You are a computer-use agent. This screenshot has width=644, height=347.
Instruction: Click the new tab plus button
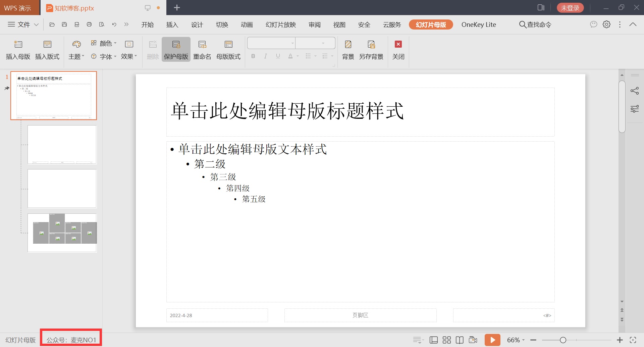[x=177, y=7]
